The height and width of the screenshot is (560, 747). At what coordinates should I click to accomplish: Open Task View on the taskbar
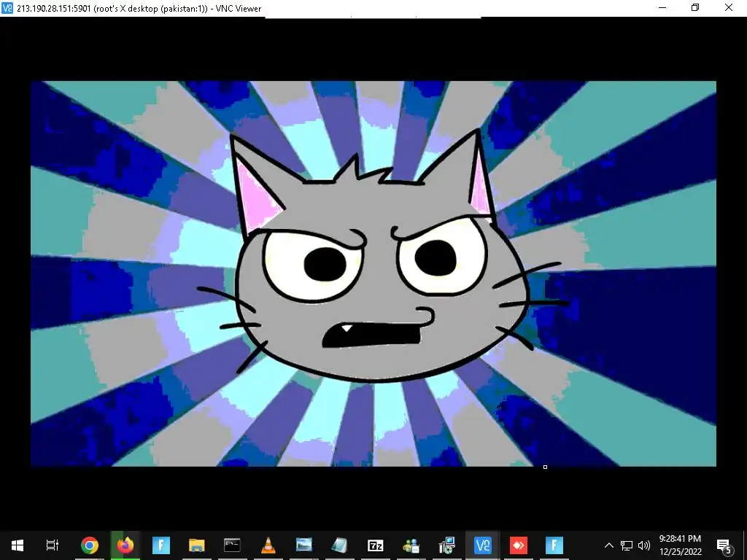coord(52,545)
